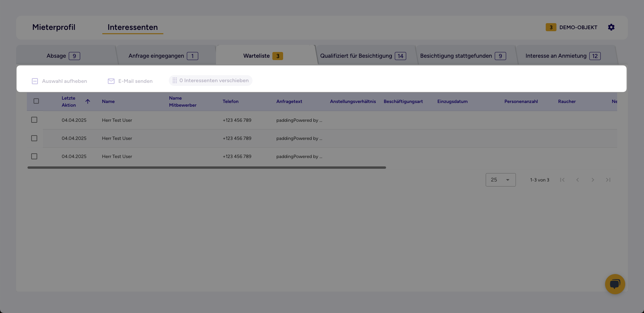The width and height of the screenshot is (644, 313).
Task: Check the third table row checkbox
Action: pos(34,156)
